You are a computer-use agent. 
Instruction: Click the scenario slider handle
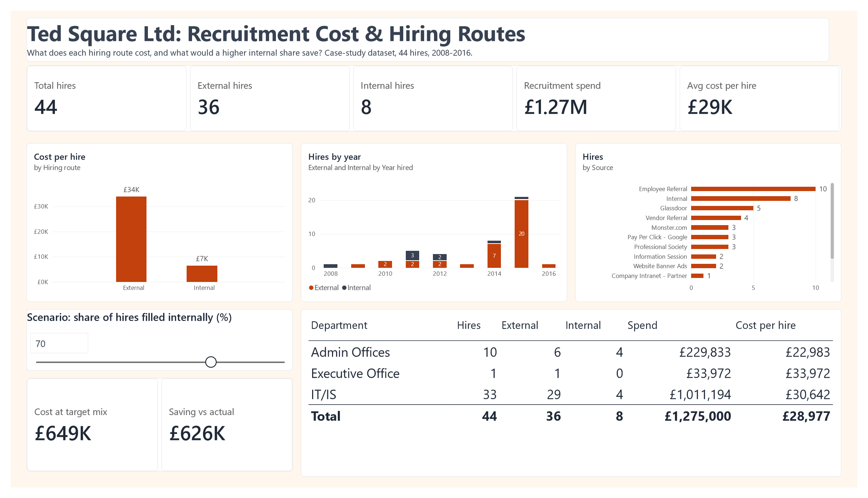[211, 362]
